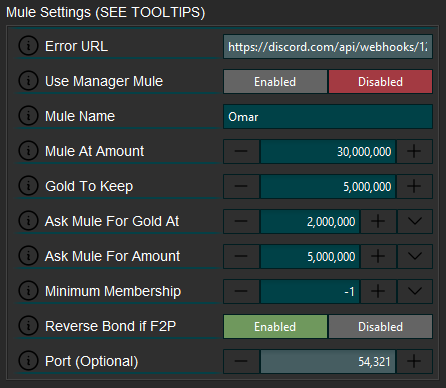The image size is (446, 388).
Task: Click the Mule Name label
Action: point(80,116)
